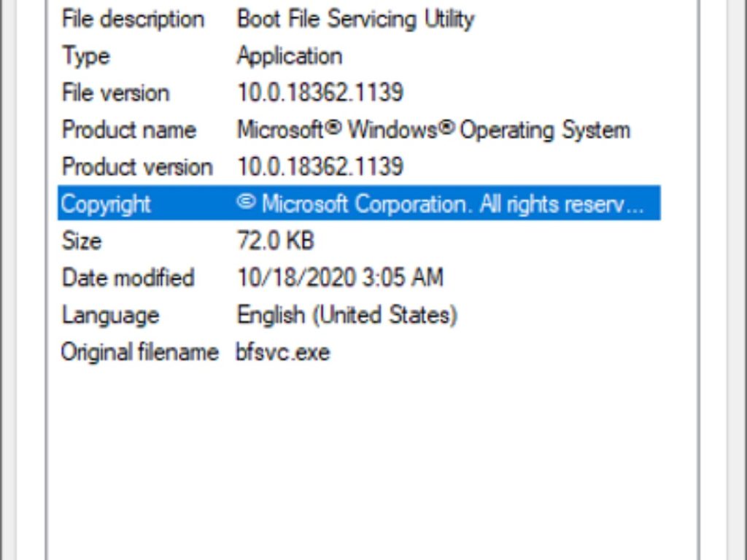Select the Date modified property label
747x560 pixels.
click(128, 278)
